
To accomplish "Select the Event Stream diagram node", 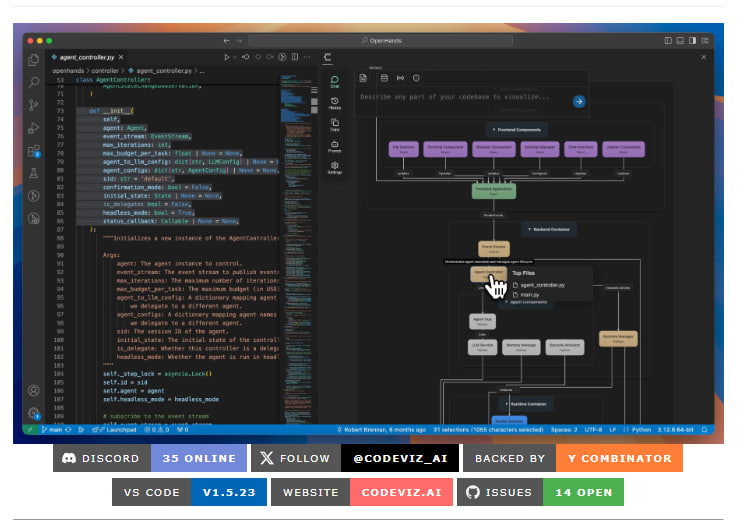I will coord(494,248).
